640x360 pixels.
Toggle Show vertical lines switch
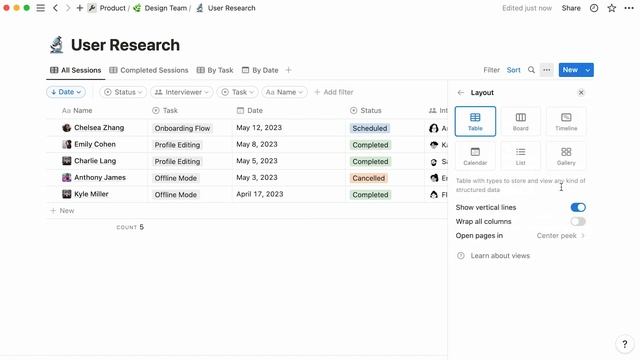click(578, 207)
